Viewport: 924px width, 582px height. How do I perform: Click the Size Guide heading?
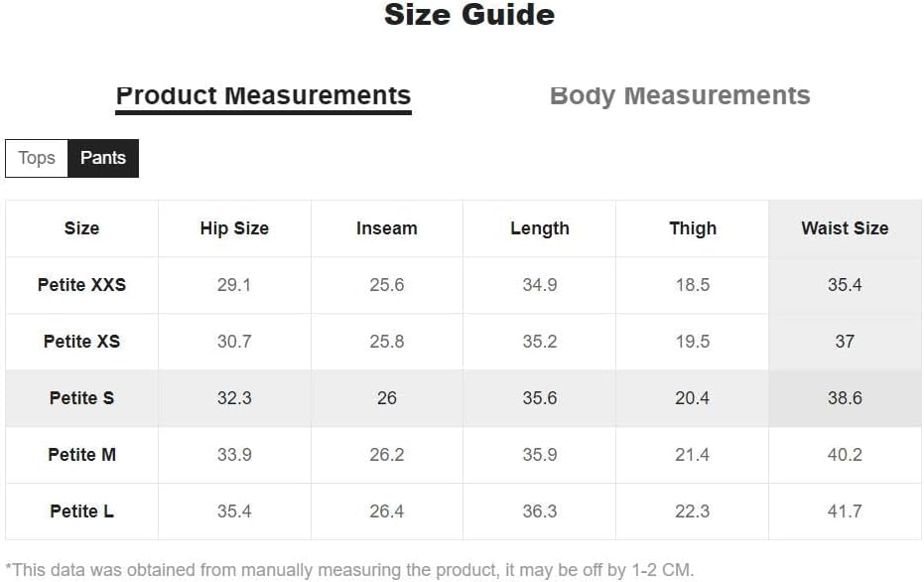469,14
